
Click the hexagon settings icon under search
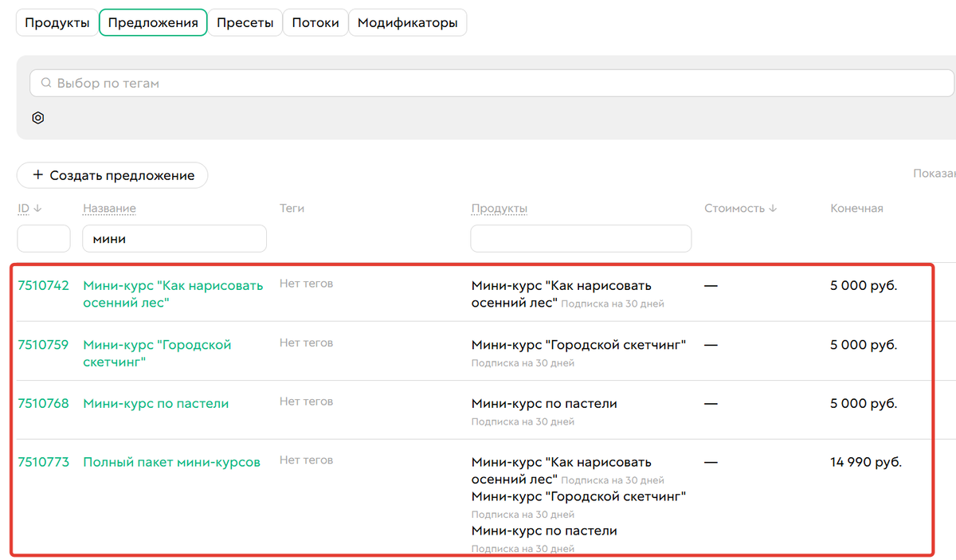38,118
